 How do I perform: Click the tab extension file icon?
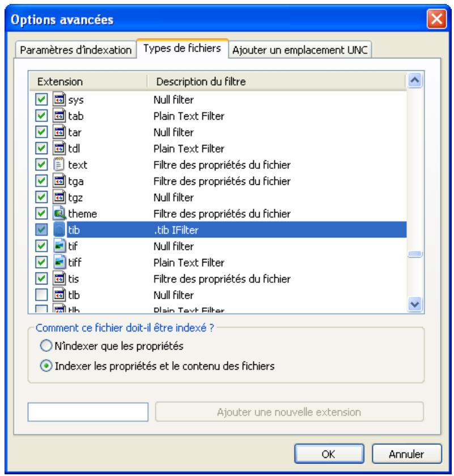(x=59, y=116)
